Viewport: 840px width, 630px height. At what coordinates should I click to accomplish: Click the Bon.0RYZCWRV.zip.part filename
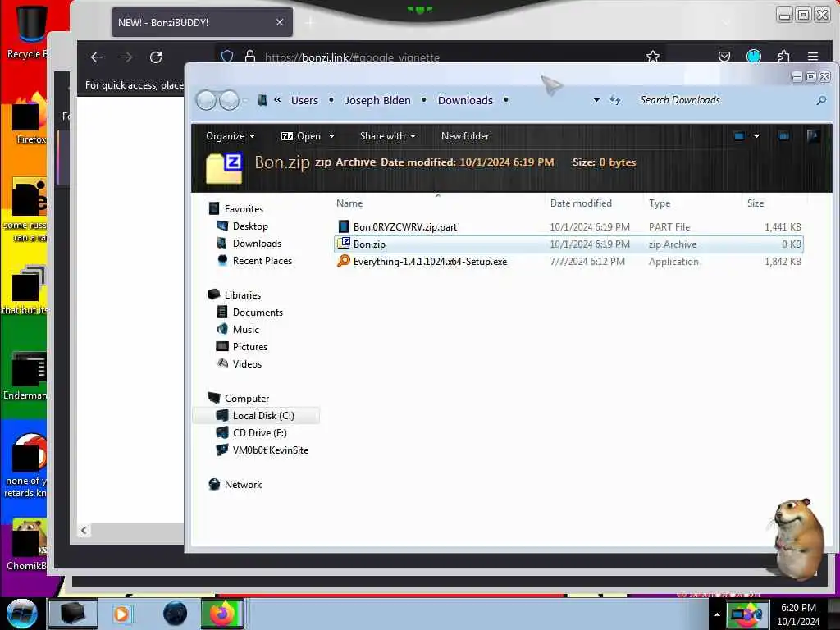[x=405, y=227]
